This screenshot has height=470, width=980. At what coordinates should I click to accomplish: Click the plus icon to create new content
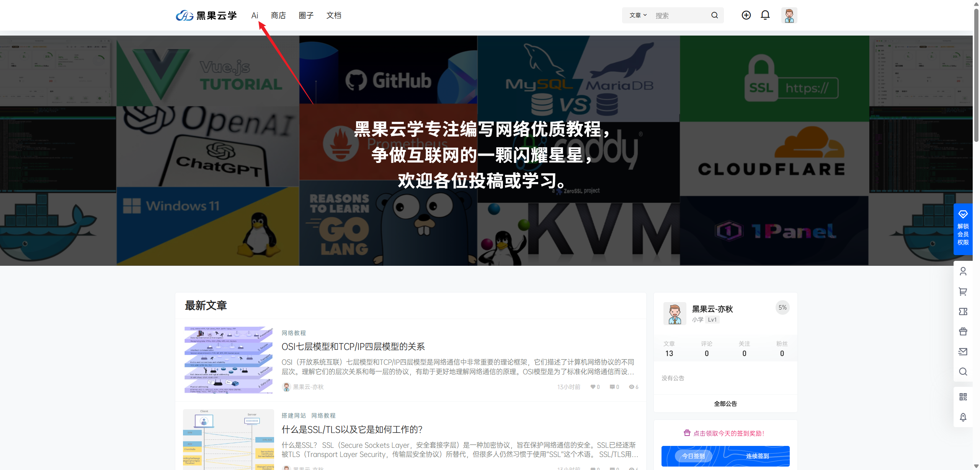coord(746,15)
